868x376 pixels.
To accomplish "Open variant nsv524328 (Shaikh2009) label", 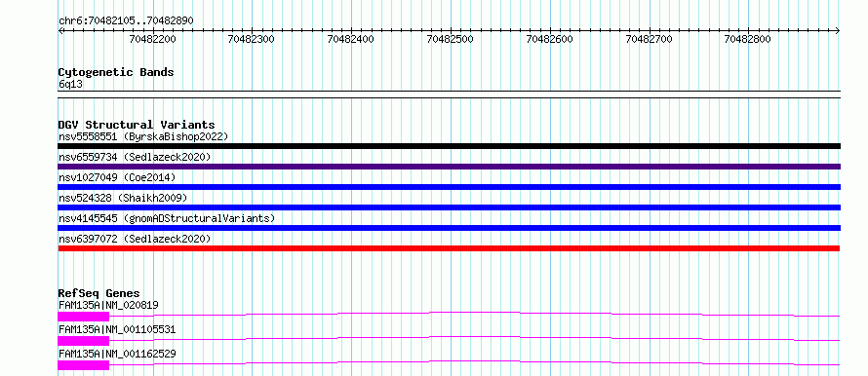I will coord(123,198).
